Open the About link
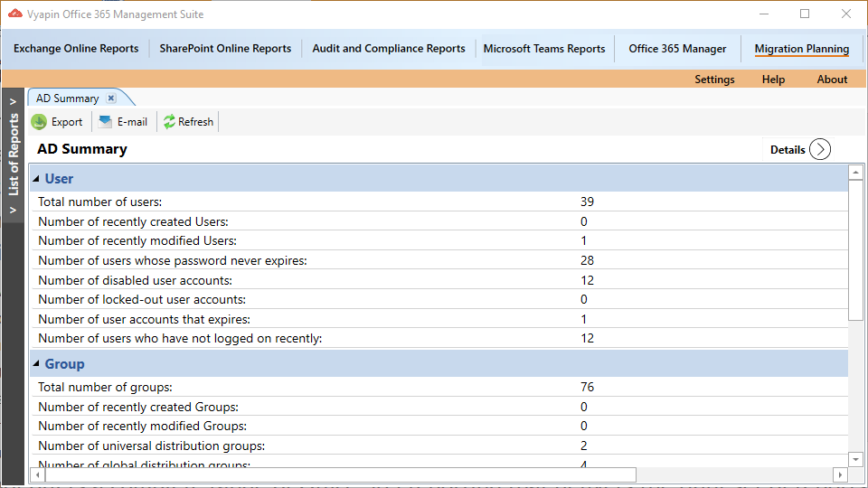 point(832,80)
